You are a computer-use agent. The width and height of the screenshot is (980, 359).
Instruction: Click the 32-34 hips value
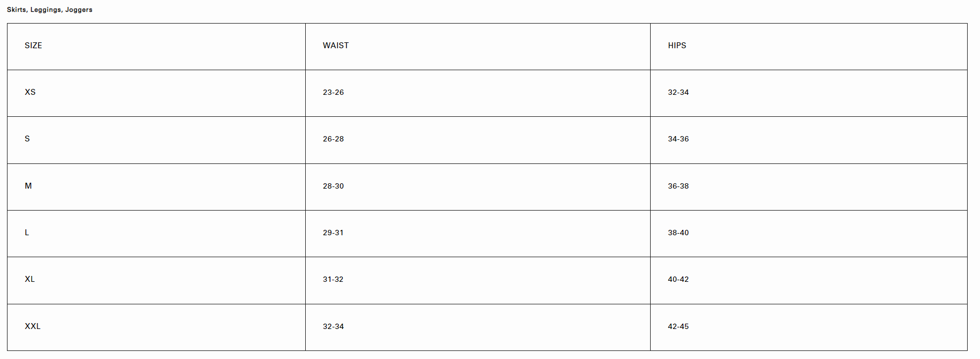678,92
